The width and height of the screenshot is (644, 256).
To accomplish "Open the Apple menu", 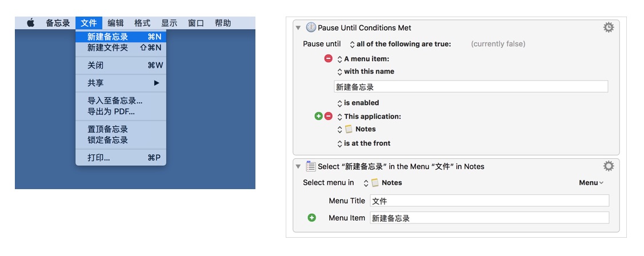I will coord(31,23).
